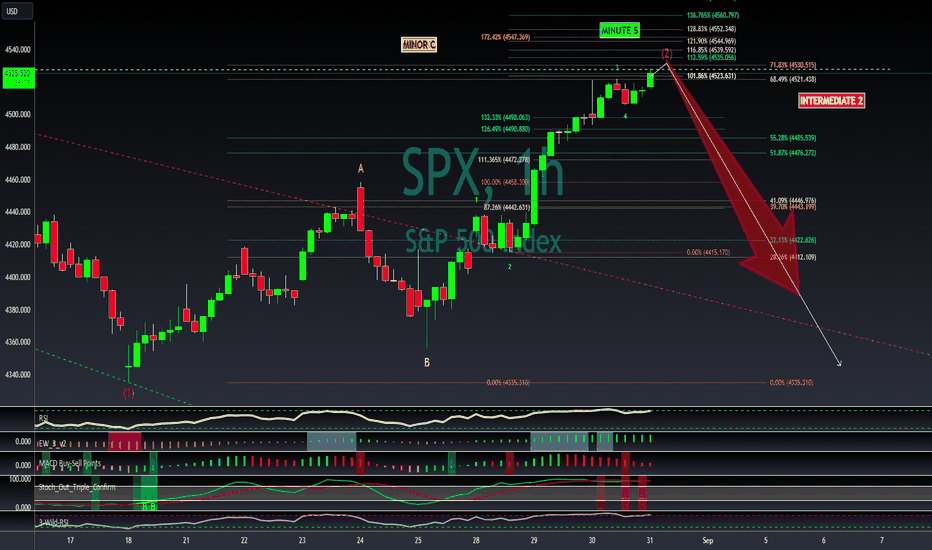
Task: Click the Sep label on time axis
Action: [707, 540]
